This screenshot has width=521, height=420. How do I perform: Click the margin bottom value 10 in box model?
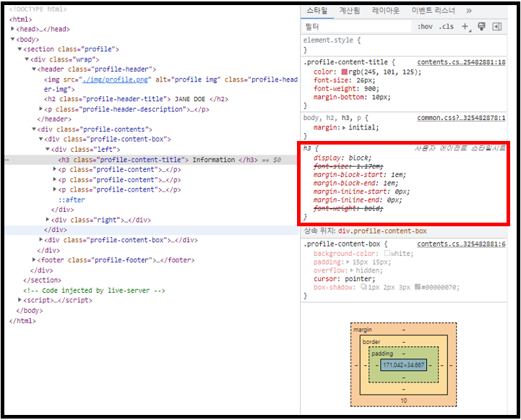point(403,400)
